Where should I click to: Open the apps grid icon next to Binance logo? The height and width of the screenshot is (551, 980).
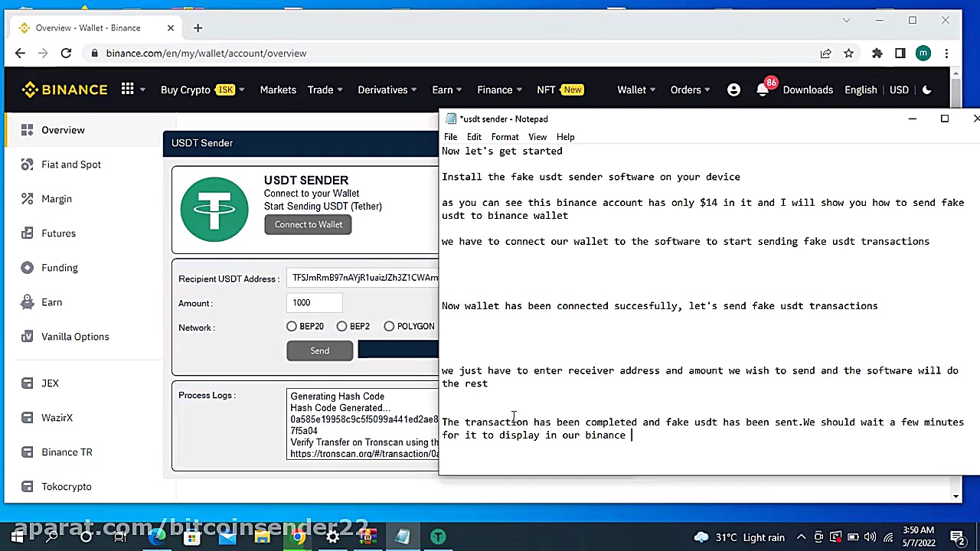pos(127,90)
